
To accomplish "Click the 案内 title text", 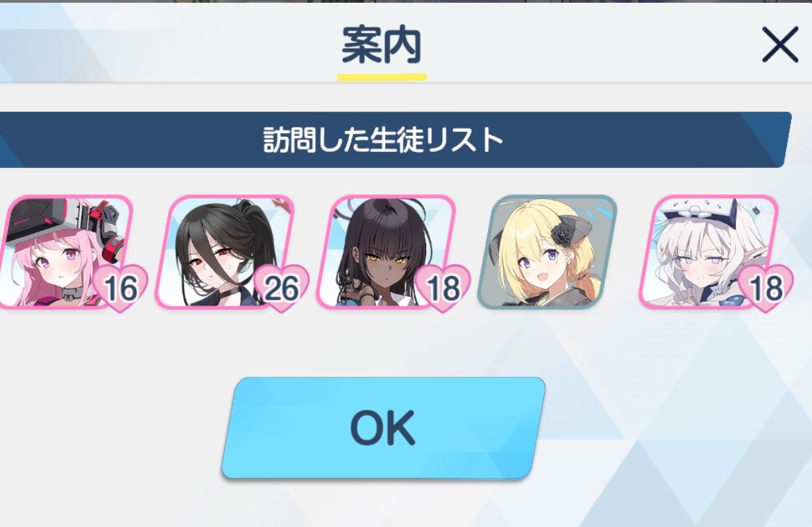I will click(382, 45).
